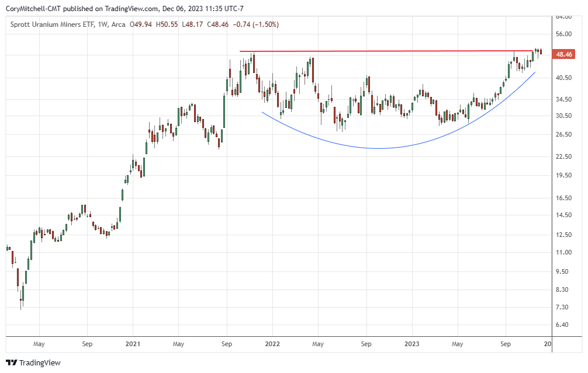Image resolution: width=588 pixels, height=373 pixels.
Task: Click the 14.50 price axis label
Action: coord(563,215)
